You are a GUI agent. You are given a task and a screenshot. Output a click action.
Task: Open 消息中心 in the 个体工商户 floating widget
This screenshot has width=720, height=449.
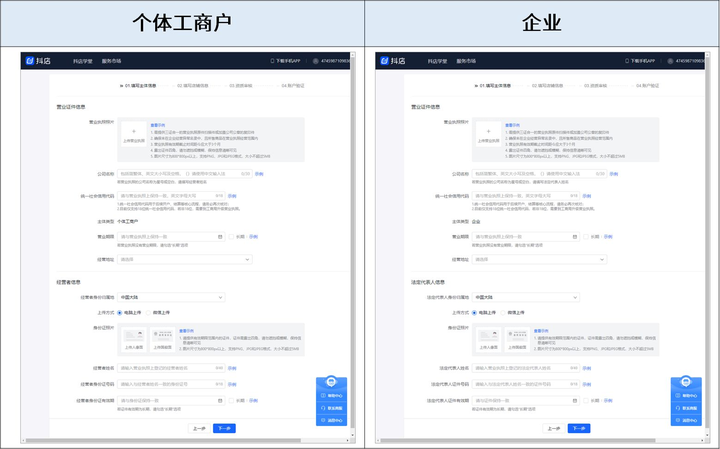coord(332,421)
